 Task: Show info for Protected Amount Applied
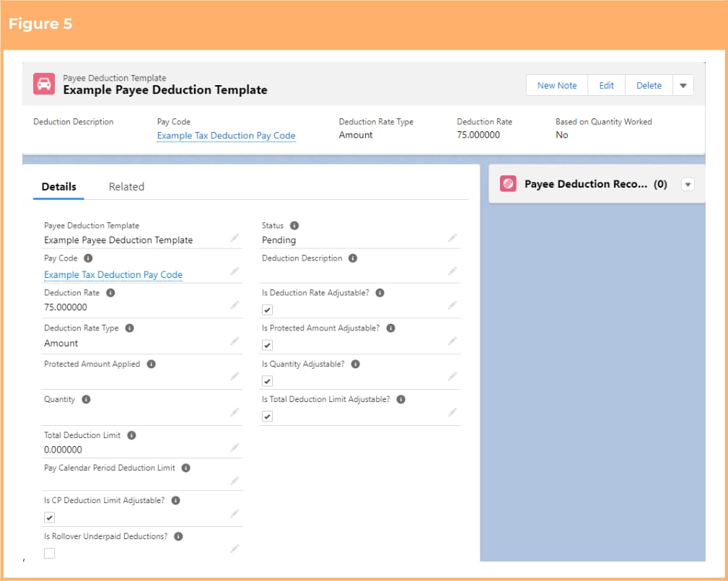tap(152, 364)
